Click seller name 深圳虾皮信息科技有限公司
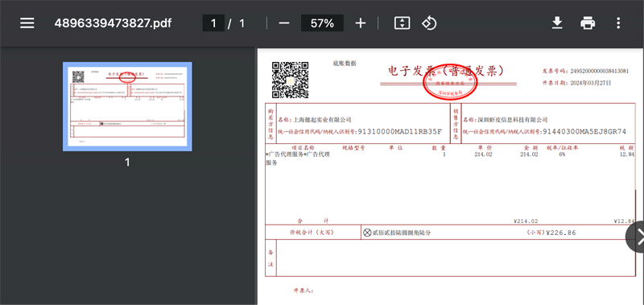 point(512,120)
